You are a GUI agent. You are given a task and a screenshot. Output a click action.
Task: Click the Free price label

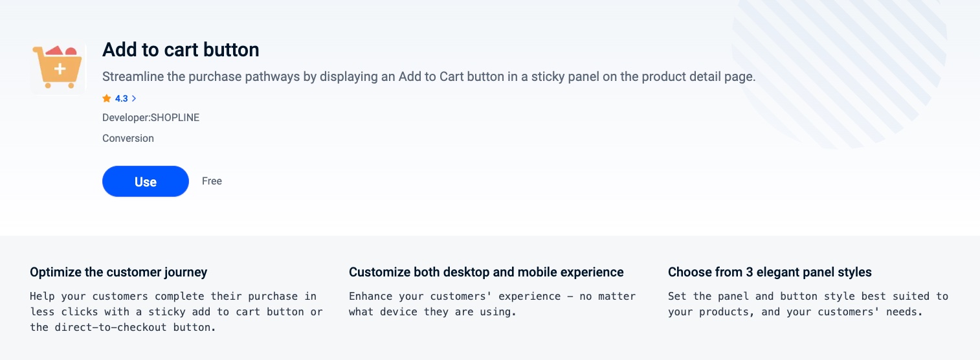(x=212, y=181)
